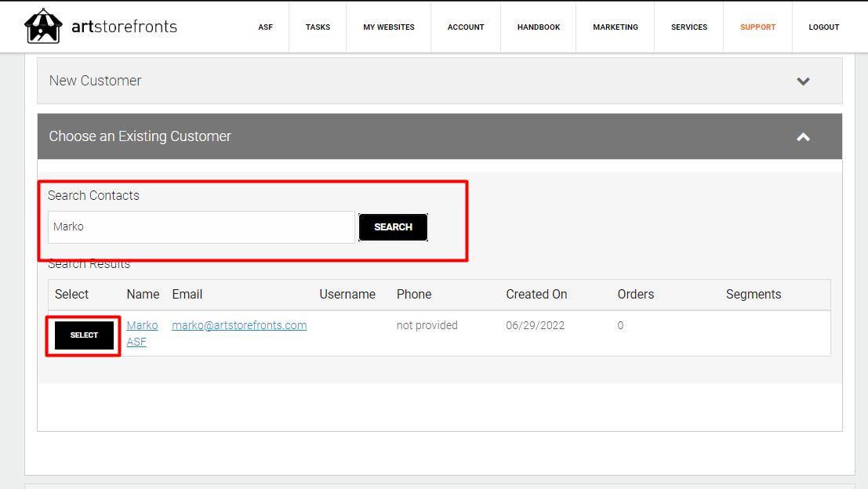Image resolution: width=868 pixels, height=489 pixels.
Task: Click the New Customer header text
Action: click(x=95, y=81)
